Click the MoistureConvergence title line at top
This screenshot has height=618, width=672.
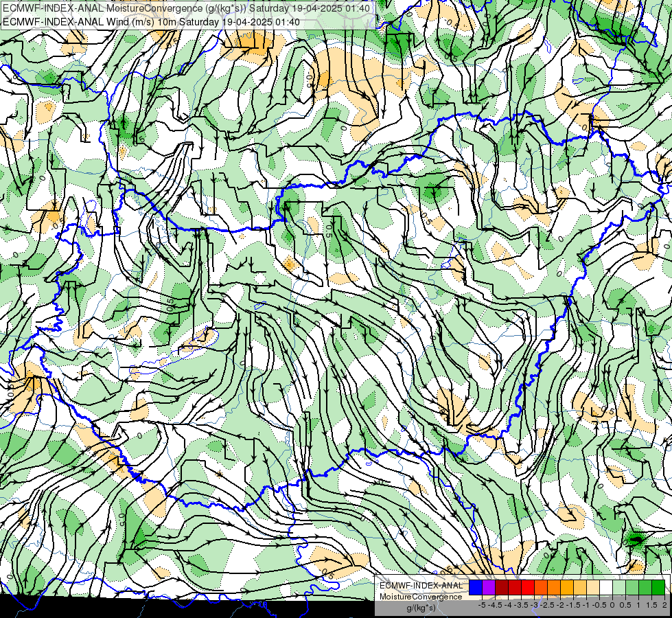[x=187, y=8]
